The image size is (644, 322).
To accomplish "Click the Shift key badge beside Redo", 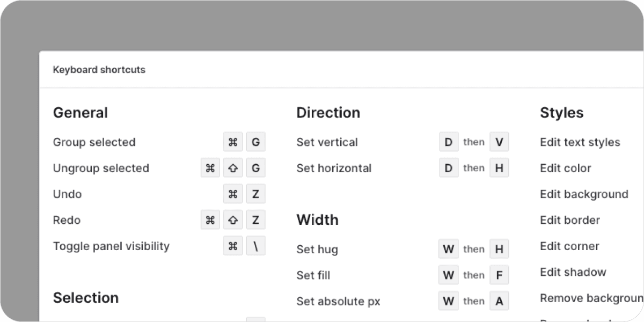I will [x=233, y=219].
